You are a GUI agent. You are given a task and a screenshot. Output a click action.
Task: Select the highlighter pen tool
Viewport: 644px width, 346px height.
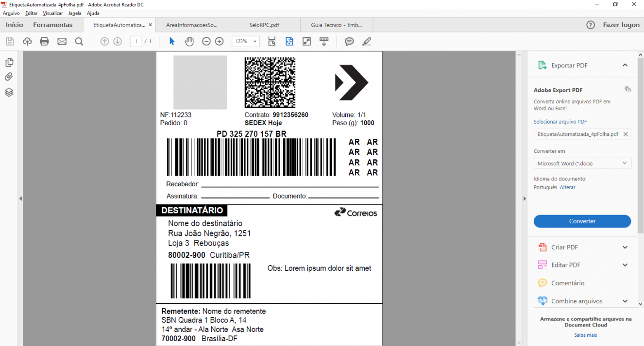coord(367,42)
